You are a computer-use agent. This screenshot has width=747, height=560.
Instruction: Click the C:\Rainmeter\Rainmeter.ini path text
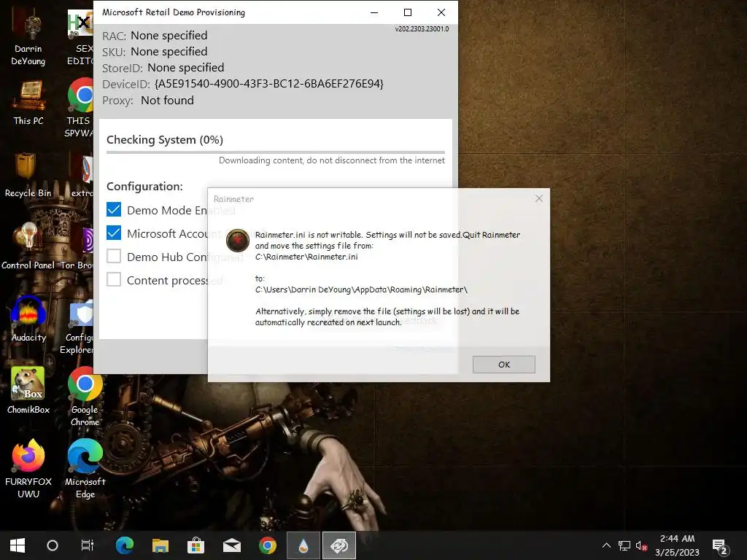coord(306,257)
